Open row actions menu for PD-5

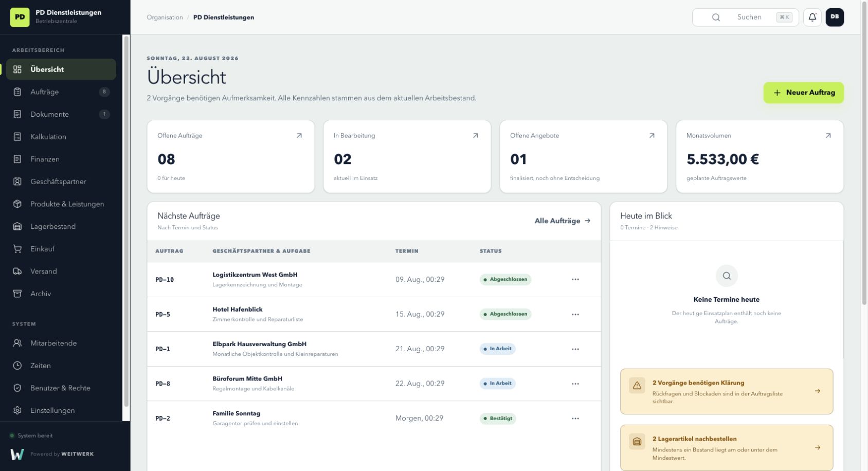click(x=575, y=314)
